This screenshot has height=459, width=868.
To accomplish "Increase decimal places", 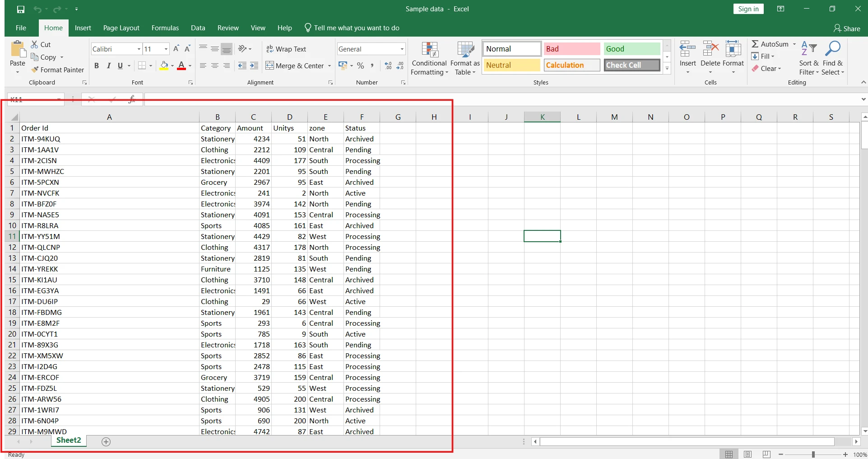I will click(387, 66).
